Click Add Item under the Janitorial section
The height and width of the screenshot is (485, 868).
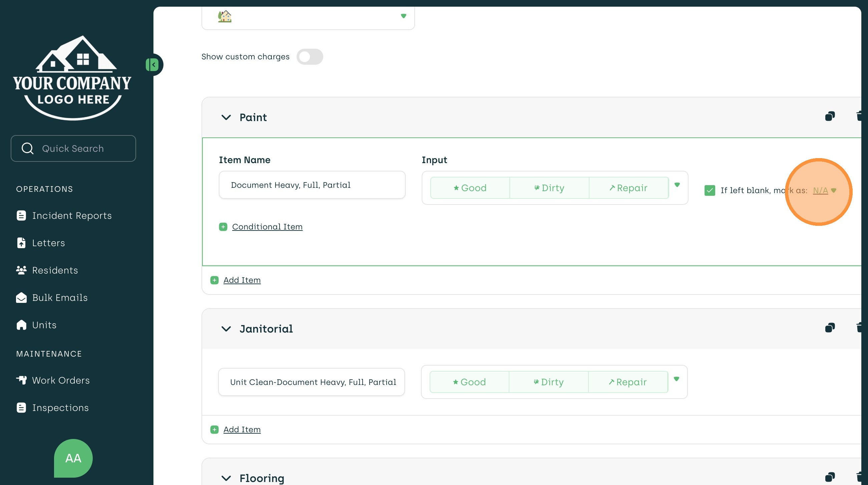click(242, 429)
